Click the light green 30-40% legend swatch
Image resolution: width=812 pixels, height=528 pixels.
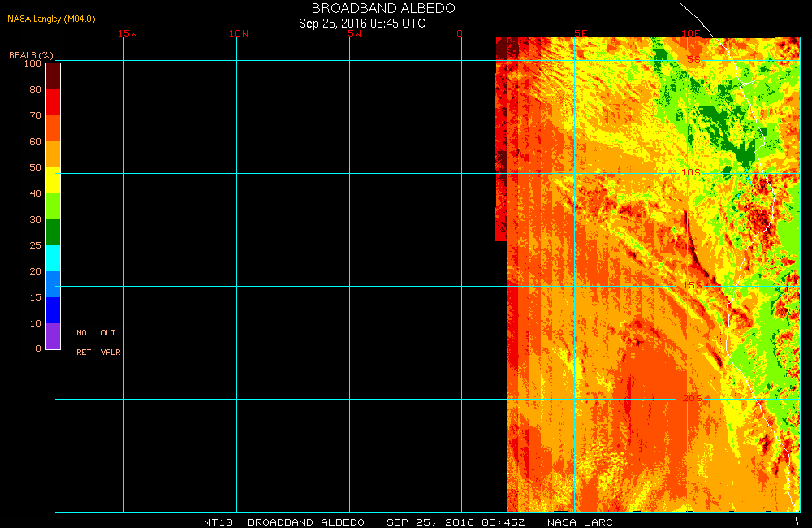[x=53, y=206]
